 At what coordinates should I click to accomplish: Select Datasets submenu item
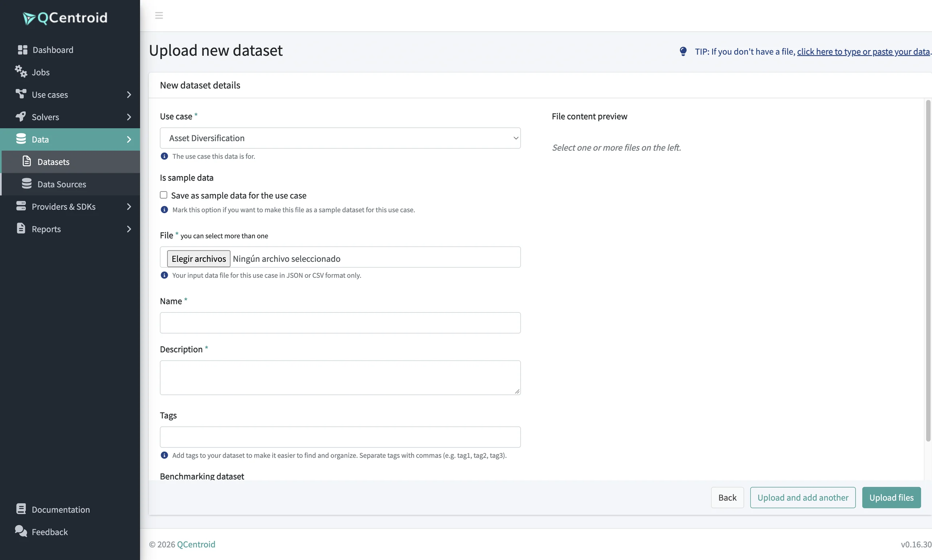[71, 162]
